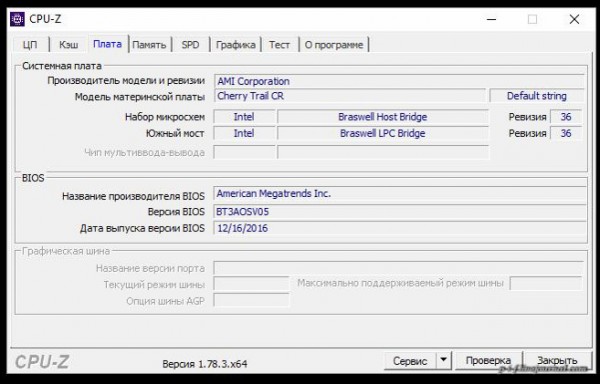Screen dimensions: 600x384
Task: Click the Версия BIOS label
Action: coord(176,212)
